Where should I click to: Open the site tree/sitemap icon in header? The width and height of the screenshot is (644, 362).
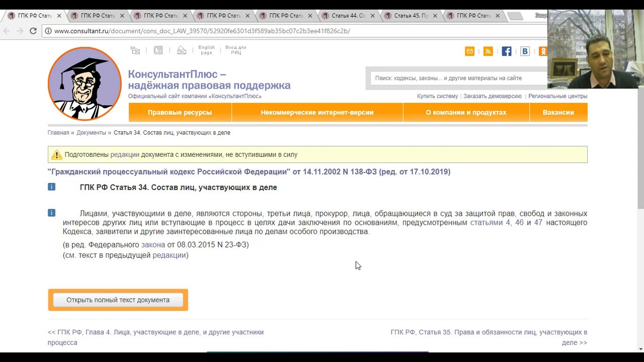(x=135, y=50)
